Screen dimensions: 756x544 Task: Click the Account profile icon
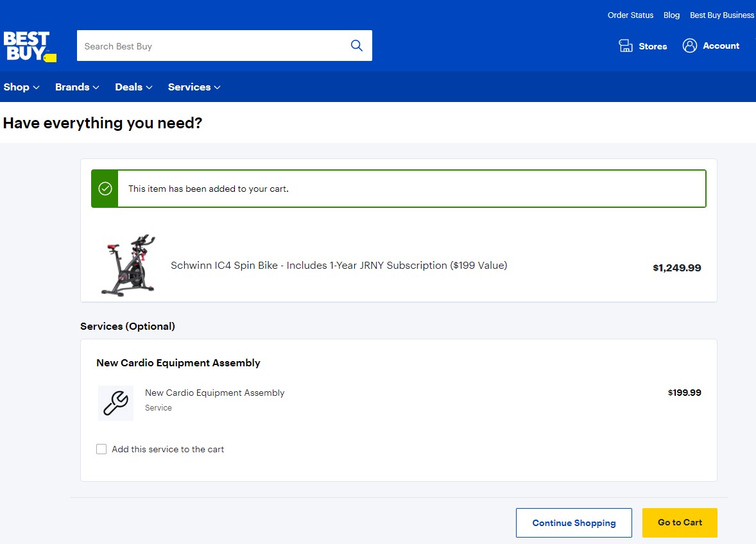690,46
